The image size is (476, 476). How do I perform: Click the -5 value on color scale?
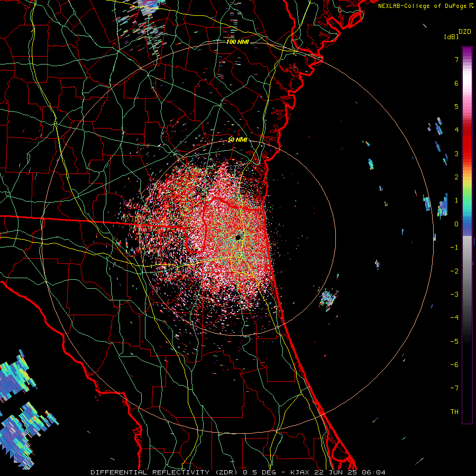(454, 341)
